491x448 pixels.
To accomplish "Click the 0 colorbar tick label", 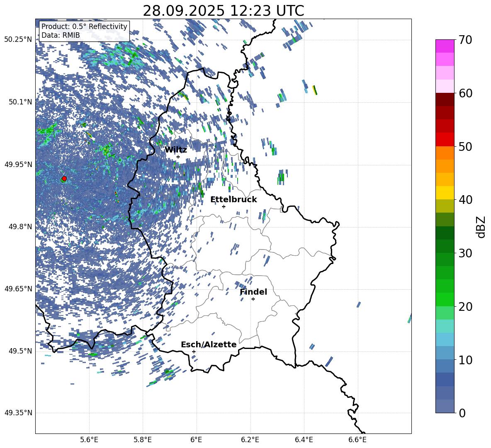I will pyautogui.click(x=462, y=413).
